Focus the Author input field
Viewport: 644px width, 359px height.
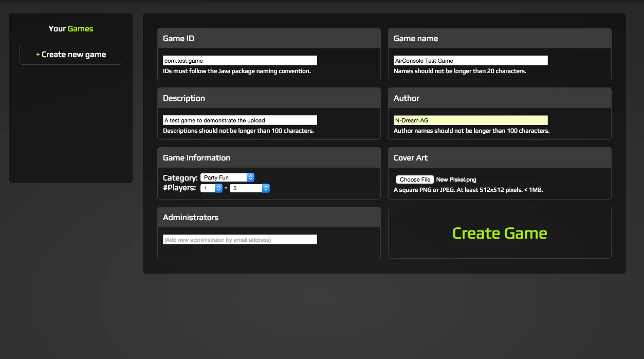[471, 120]
